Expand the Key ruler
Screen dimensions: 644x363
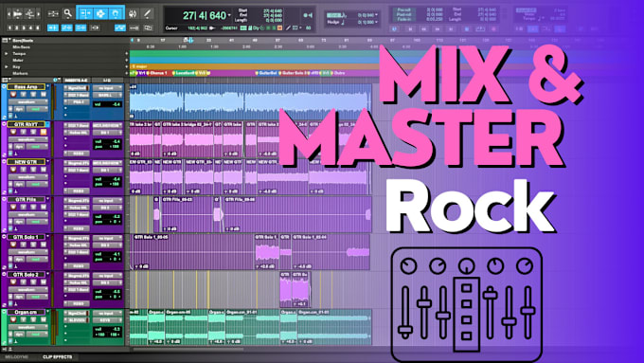point(7,66)
